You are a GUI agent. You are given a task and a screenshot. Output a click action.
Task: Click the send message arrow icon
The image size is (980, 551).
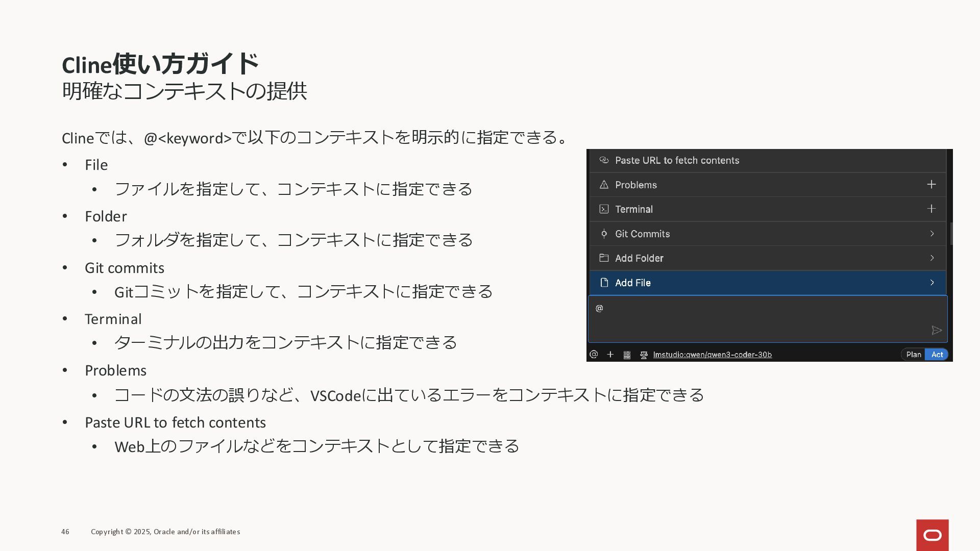pyautogui.click(x=936, y=331)
